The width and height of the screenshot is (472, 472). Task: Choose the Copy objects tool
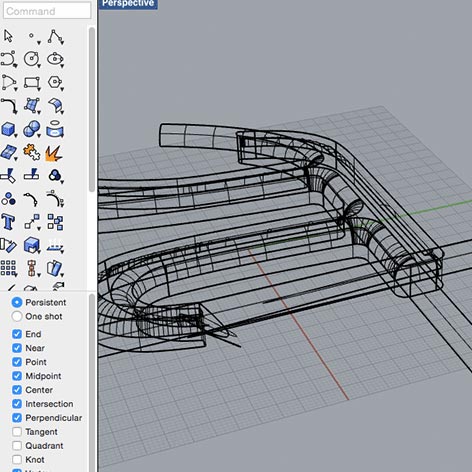55,222
